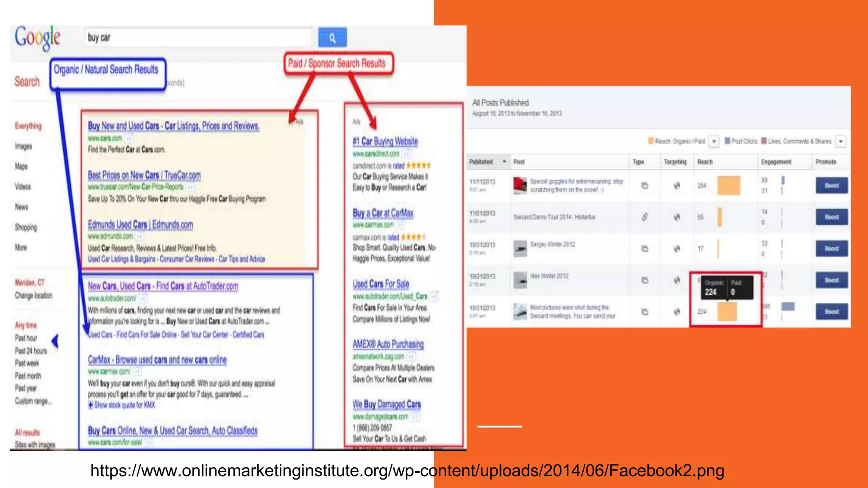This screenshot has width=868, height=488.
Task: Open 'Used Cars For Sale' sidebar ad
Action: [381, 284]
